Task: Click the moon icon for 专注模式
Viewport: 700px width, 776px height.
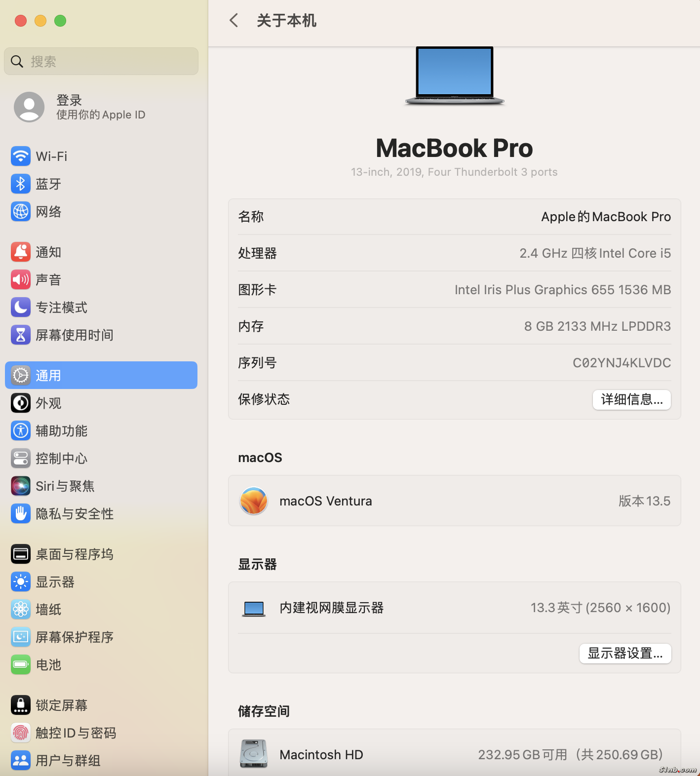Action: click(x=21, y=307)
